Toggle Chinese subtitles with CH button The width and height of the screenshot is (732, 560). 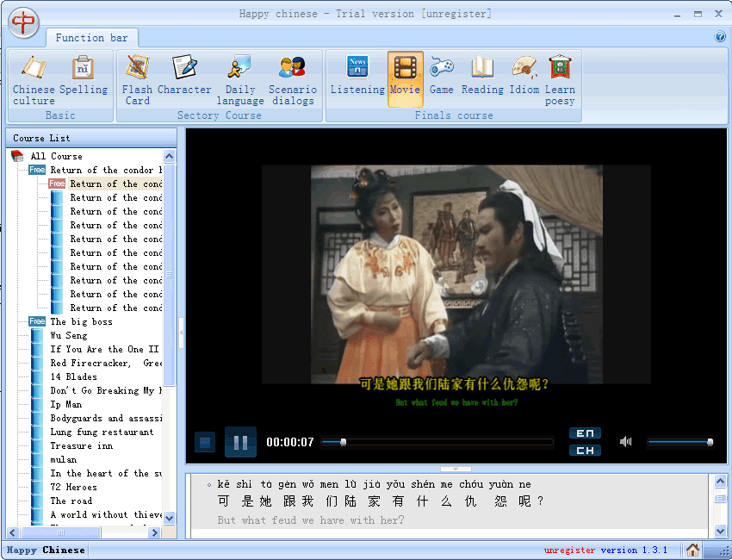pyautogui.click(x=585, y=451)
